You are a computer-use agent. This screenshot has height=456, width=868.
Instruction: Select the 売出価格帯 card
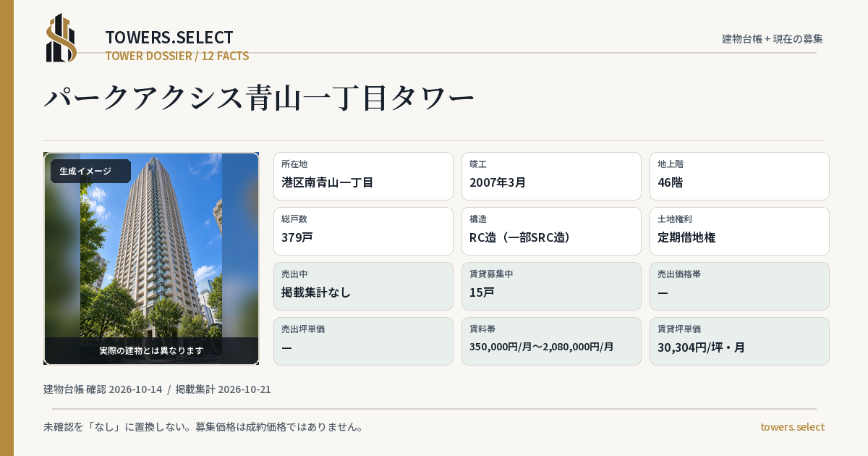(x=739, y=286)
